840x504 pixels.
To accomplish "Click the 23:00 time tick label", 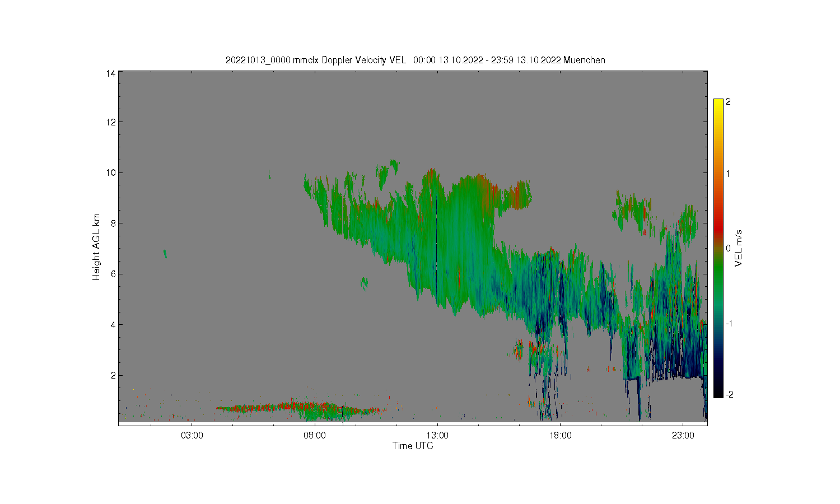I will pos(683,435).
